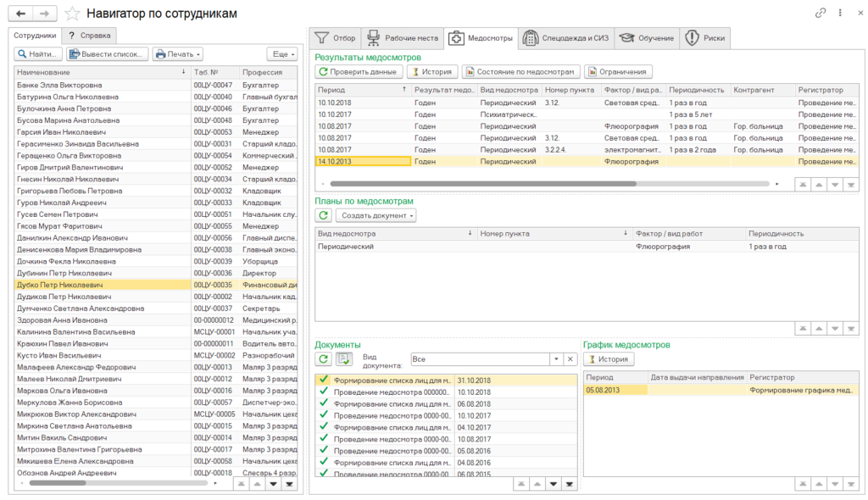Open the Еще dropdown menu

(x=283, y=53)
